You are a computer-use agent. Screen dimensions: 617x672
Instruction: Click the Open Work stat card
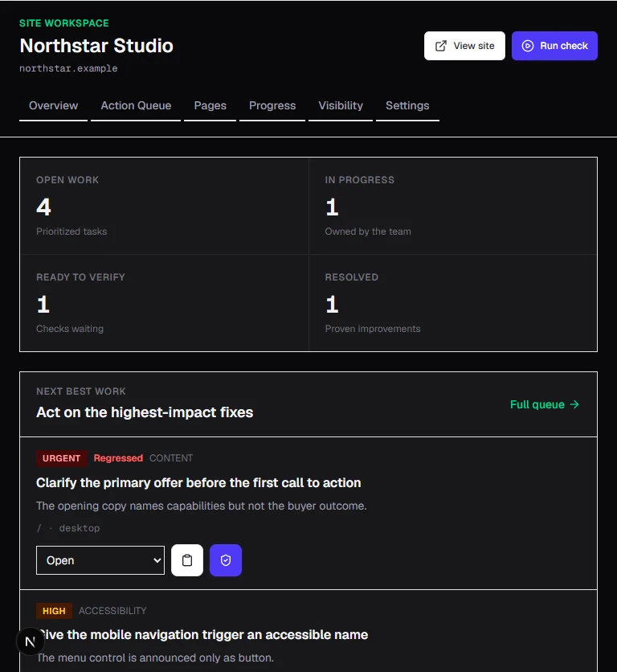tap(164, 206)
